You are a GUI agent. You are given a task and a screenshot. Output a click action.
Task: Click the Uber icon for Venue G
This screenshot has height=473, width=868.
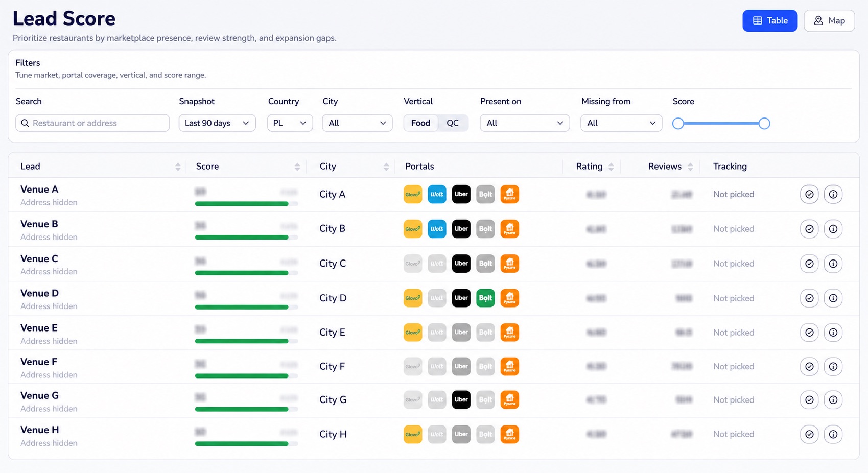[x=461, y=399]
